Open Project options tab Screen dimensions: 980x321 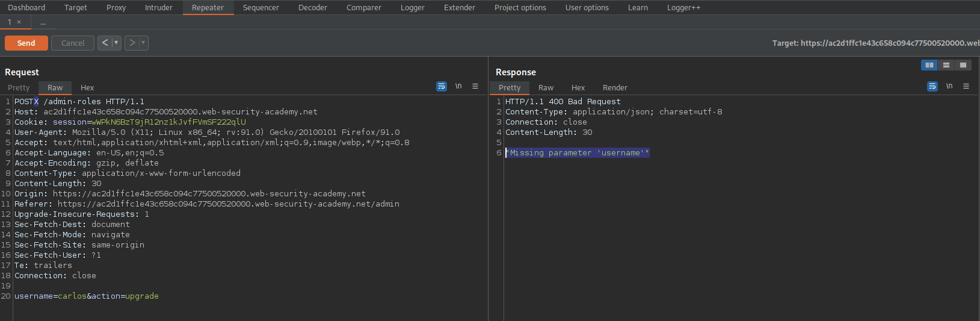pyautogui.click(x=520, y=7)
